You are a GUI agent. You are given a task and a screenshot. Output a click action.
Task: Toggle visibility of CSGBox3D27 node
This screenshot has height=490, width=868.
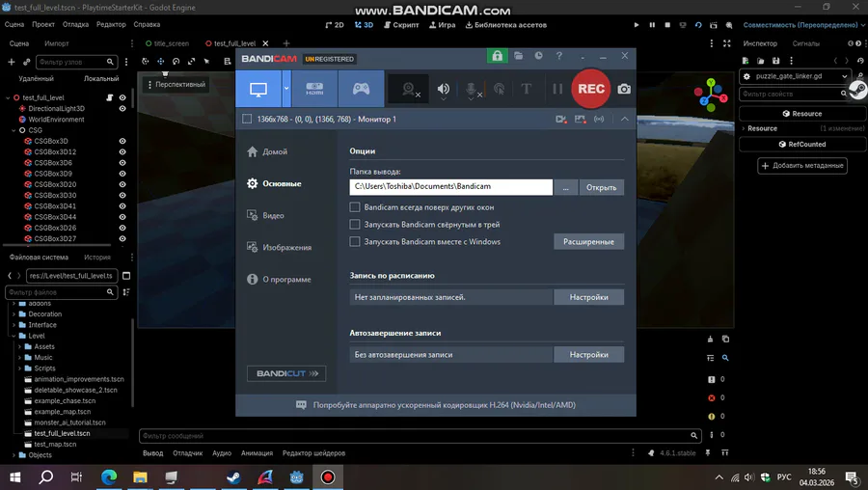click(122, 238)
